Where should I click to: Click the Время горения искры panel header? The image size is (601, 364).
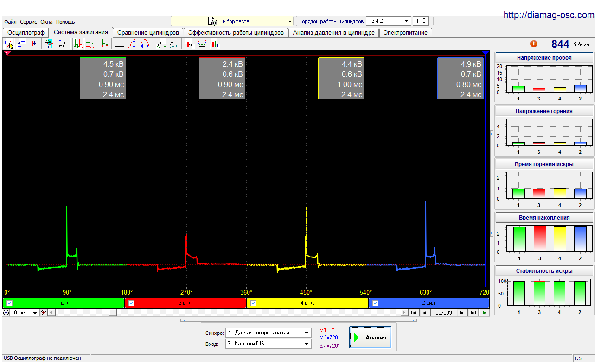tap(544, 164)
